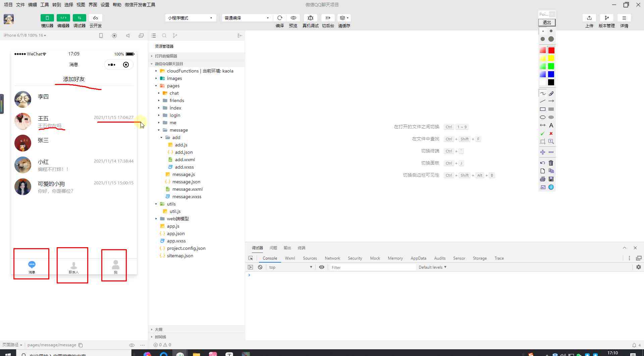The height and width of the screenshot is (356, 644).
Task: Select the black color swatch
Action: pos(551,83)
